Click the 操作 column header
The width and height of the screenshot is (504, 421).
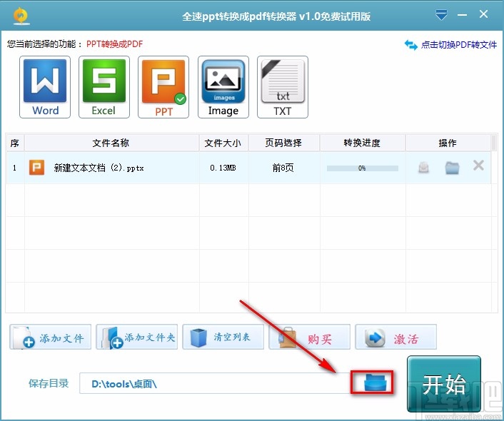[x=448, y=143]
